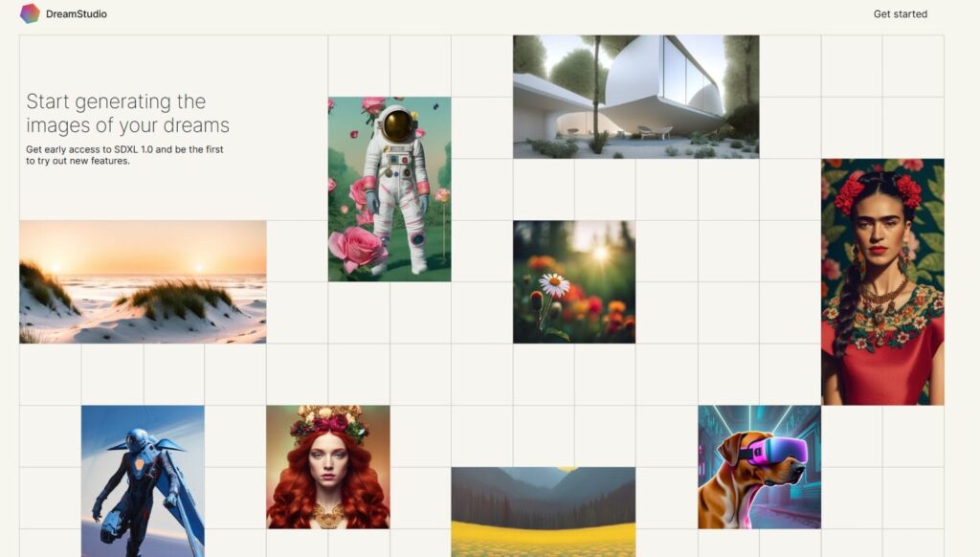Select the beach dunes sunset image
Screen dimensions: 980x557
pyautogui.click(x=143, y=281)
